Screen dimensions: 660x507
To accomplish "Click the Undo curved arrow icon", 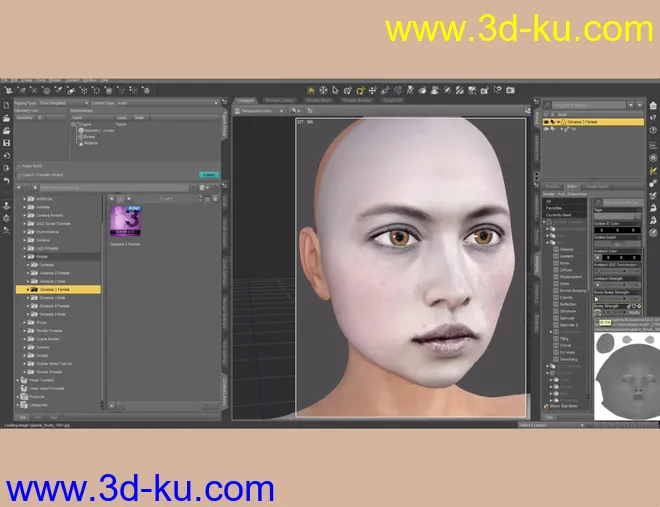I will tap(6, 181).
